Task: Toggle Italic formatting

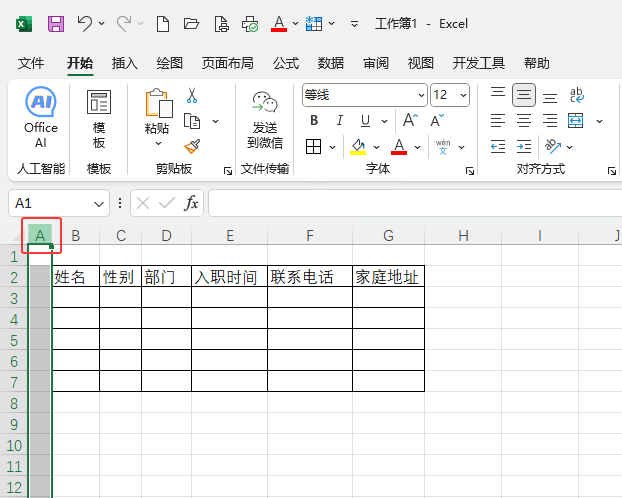Action: click(x=340, y=120)
